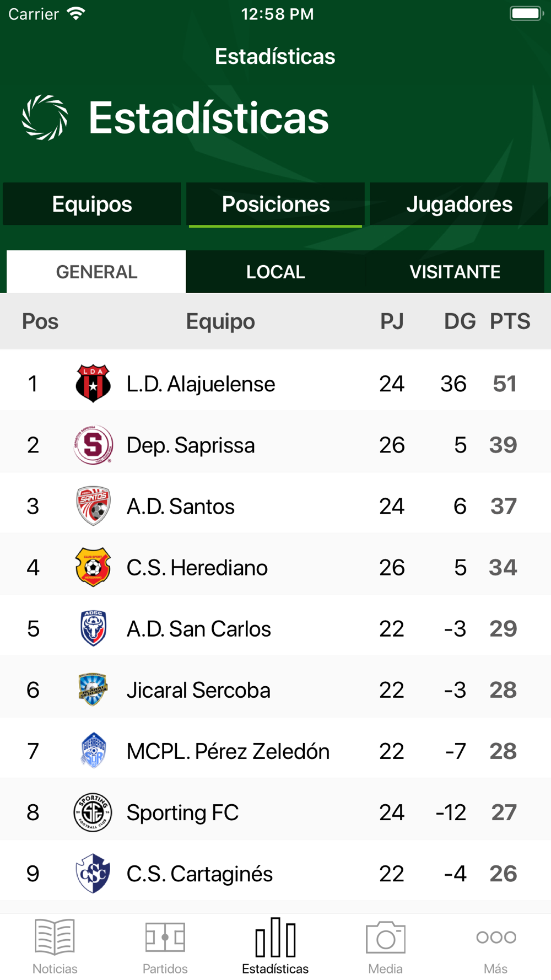This screenshot has width=551, height=980.
Task: Tap the Jicaral Sercoba team name
Action: click(x=198, y=690)
